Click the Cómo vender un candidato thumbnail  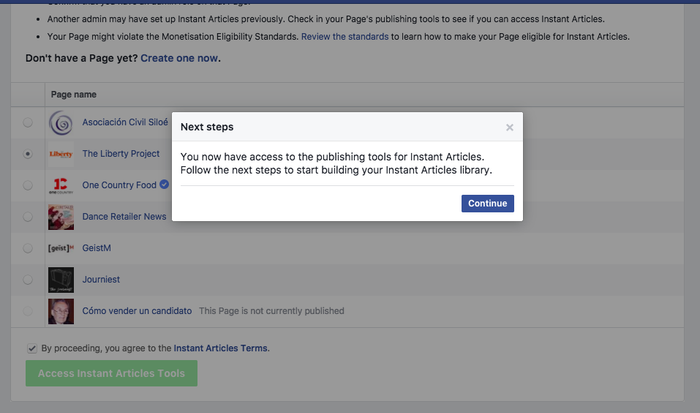point(61,310)
